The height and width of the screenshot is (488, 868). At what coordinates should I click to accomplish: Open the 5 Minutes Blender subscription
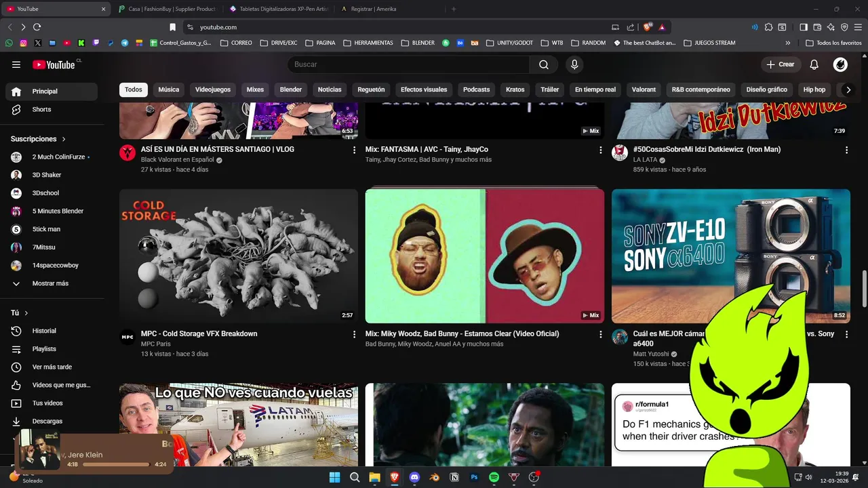point(52,211)
